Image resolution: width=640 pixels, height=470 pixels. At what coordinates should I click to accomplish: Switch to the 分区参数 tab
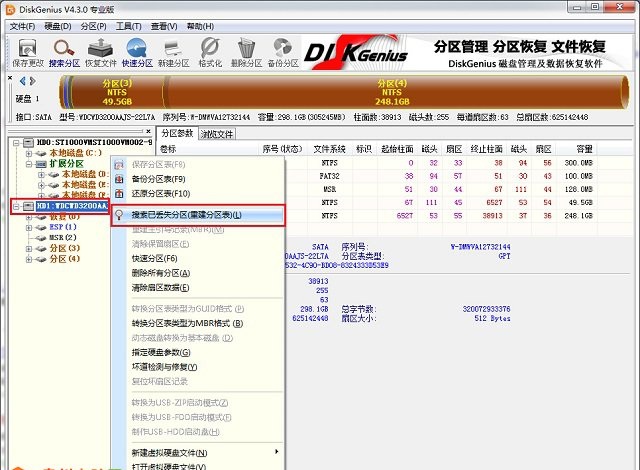click(x=177, y=133)
